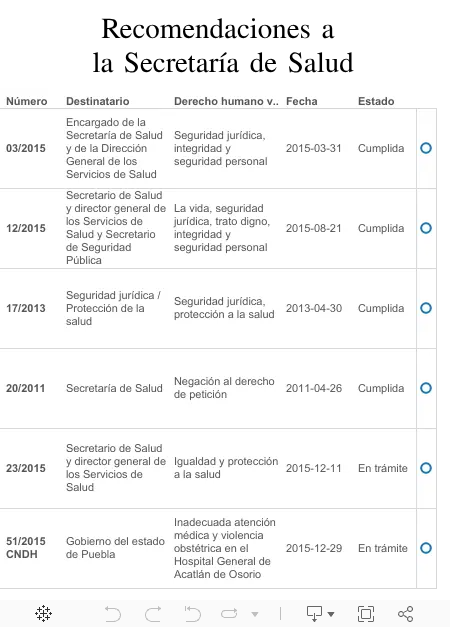Click the Tableau logo icon
Image resolution: width=450 pixels, height=627 pixels.
pyautogui.click(x=43, y=613)
